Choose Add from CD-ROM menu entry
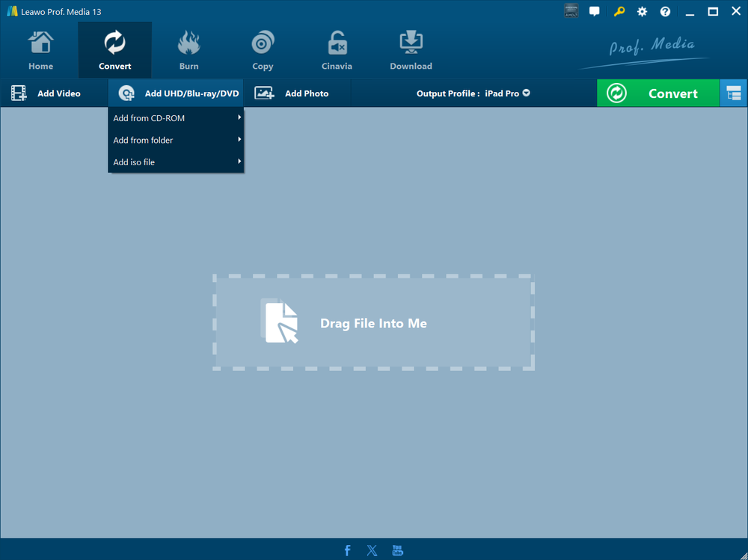 point(176,118)
